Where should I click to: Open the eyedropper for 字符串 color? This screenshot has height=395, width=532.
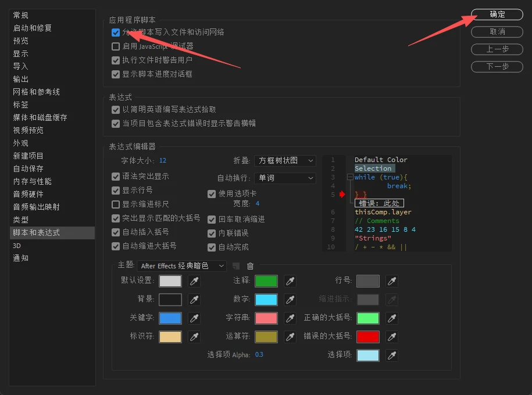coord(290,318)
